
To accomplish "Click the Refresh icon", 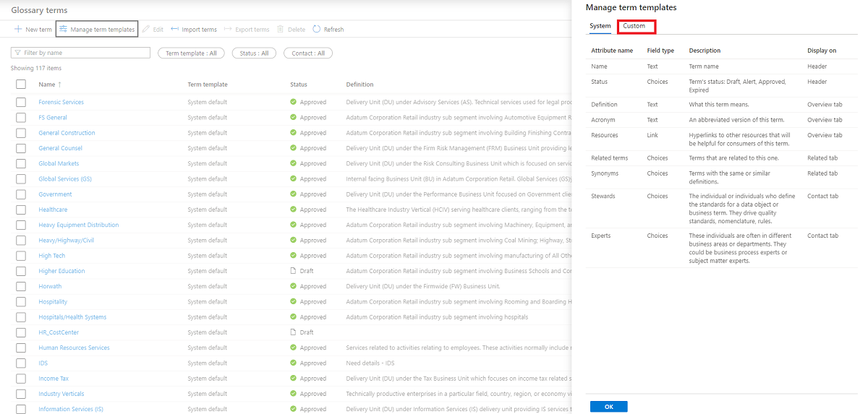I will (x=317, y=30).
